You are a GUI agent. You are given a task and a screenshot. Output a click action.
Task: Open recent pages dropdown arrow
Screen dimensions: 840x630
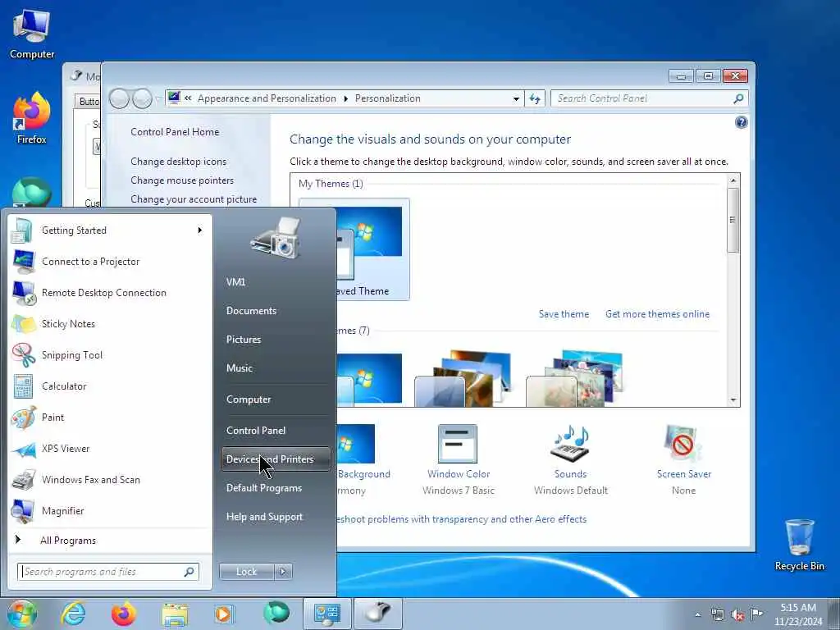click(157, 98)
